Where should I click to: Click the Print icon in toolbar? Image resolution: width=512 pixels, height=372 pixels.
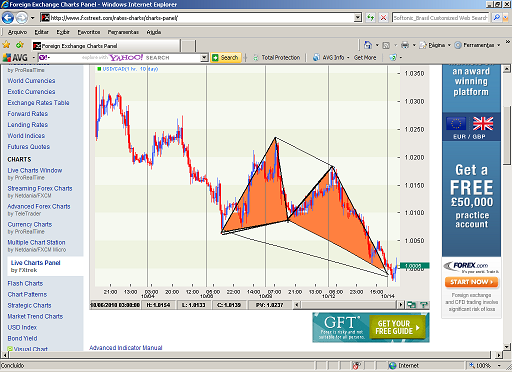[x=405, y=45]
